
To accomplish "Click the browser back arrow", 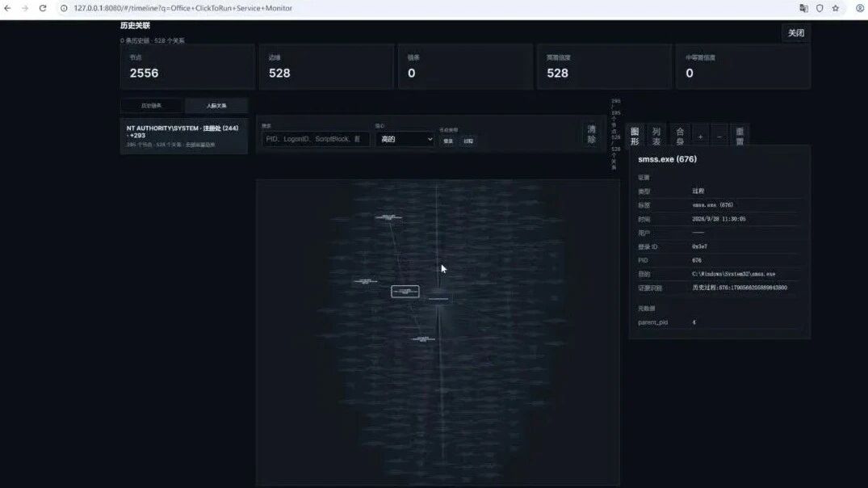I will tap(7, 8).
